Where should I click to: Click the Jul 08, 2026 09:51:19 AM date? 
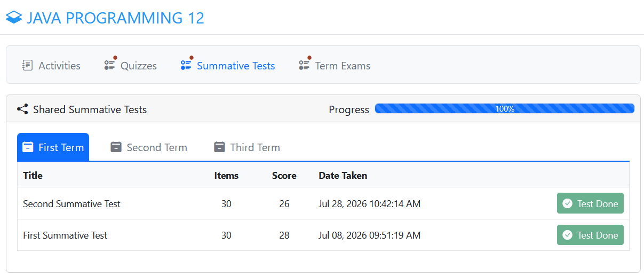(x=370, y=235)
